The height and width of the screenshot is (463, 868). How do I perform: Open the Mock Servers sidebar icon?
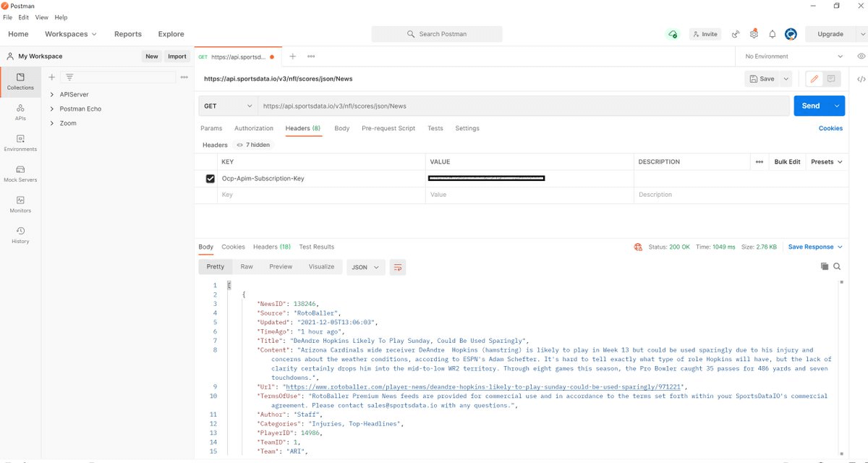[20, 173]
